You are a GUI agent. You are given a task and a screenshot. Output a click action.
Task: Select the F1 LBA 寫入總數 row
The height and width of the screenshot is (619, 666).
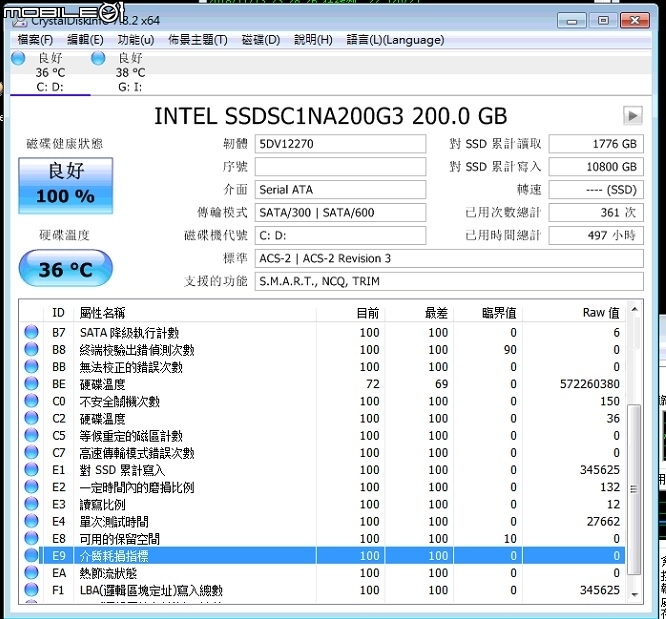[x=322, y=590]
